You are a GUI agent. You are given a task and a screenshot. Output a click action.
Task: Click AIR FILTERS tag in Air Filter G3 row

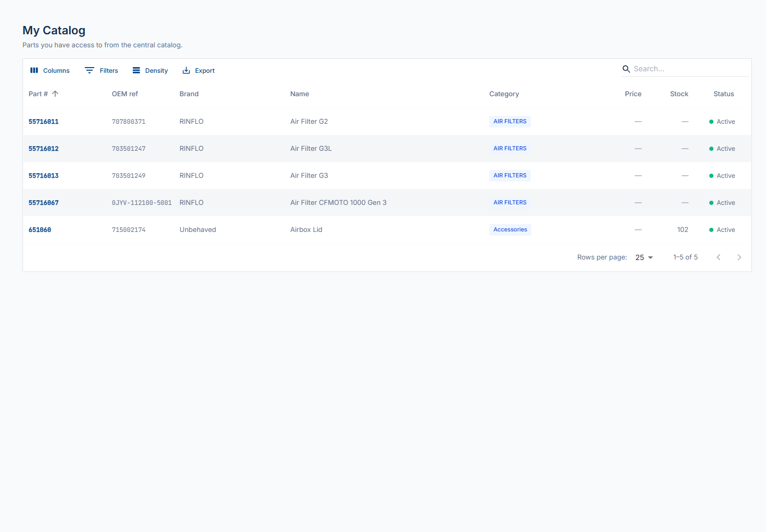tap(510, 175)
